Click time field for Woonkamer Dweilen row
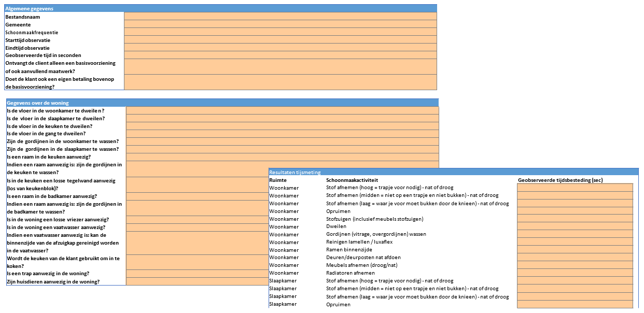The image size is (644, 313). pyautogui.click(x=575, y=226)
